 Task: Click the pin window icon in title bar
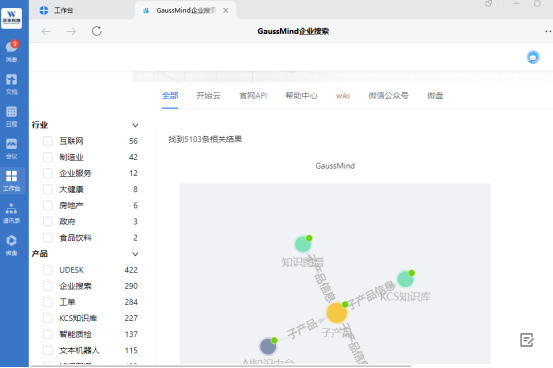pos(488,4)
